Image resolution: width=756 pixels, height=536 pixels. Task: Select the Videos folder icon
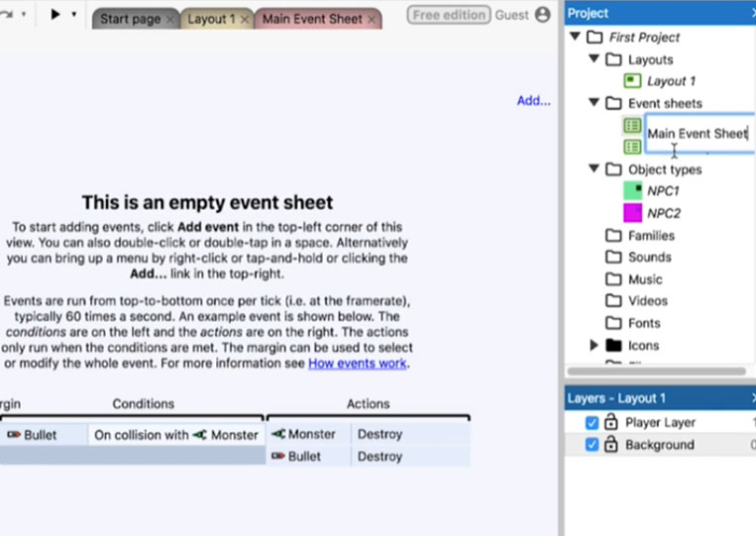point(613,301)
